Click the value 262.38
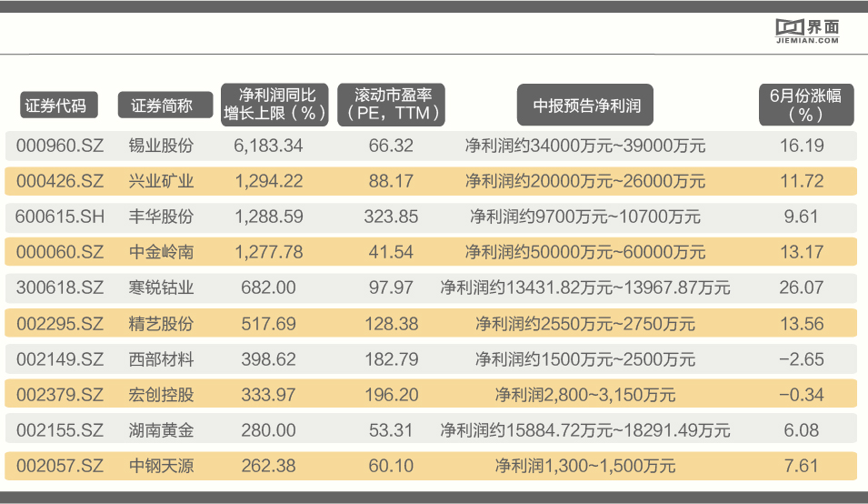The width and height of the screenshot is (868, 504). point(268,465)
